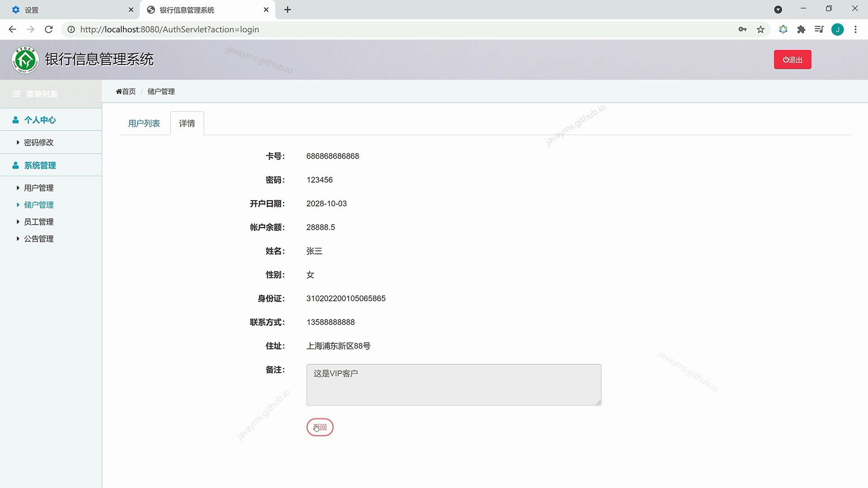Open the browser key icon in address bar
868x488 pixels.
[x=742, y=29]
